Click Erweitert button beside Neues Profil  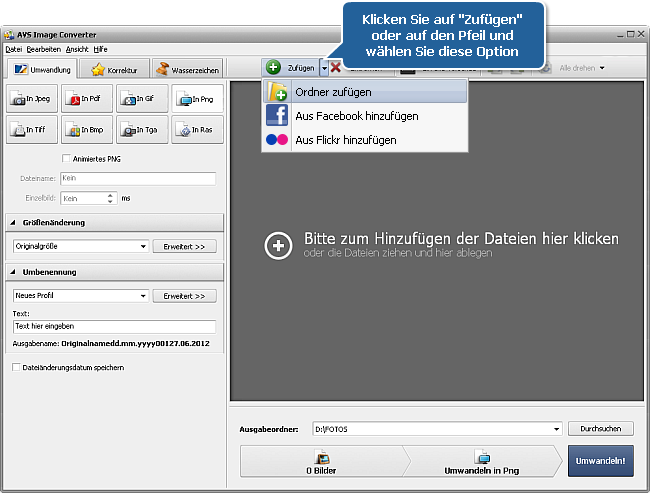coord(184,296)
